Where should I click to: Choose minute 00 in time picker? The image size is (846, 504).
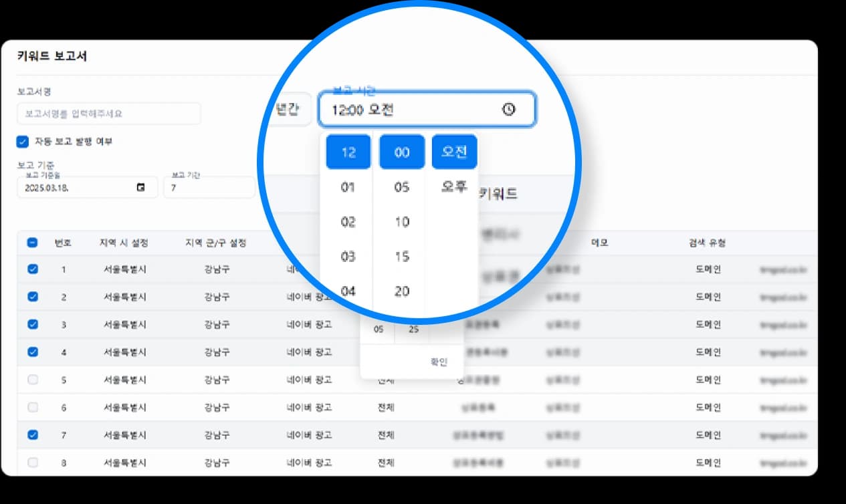(x=401, y=152)
